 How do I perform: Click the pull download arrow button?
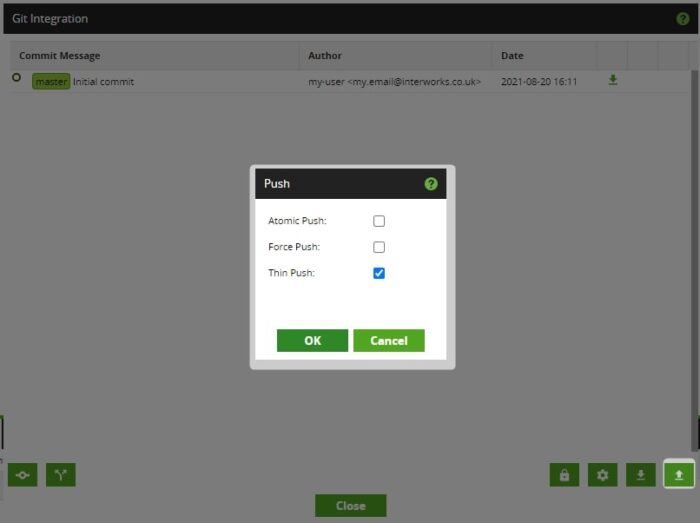[640, 475]
